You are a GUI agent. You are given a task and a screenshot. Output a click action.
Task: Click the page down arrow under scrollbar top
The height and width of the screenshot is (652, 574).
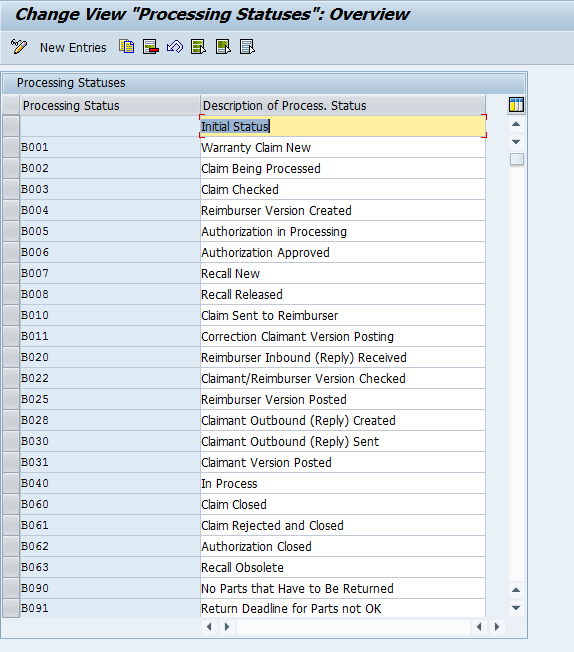coord(516,142)
